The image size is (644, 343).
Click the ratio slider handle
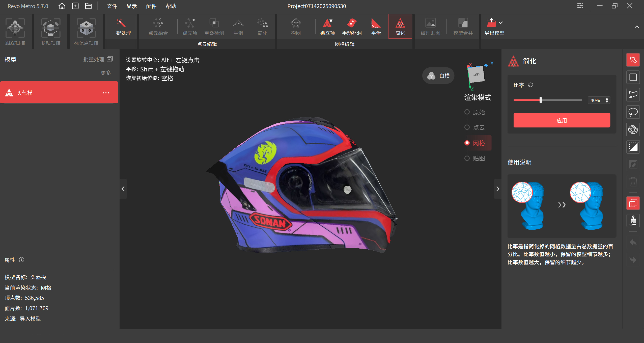coord(541,100)
